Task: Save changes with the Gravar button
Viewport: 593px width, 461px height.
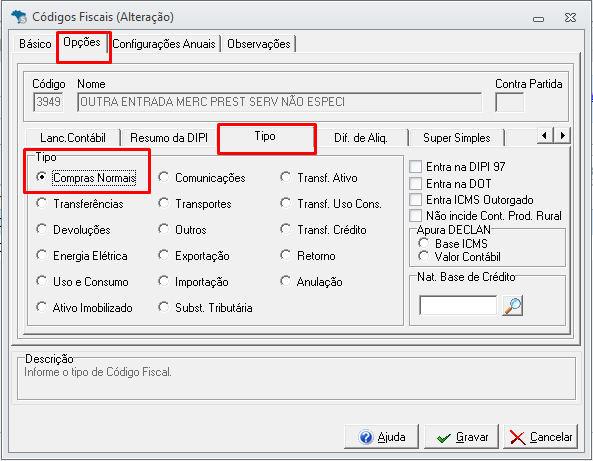Action: point(461,437)
